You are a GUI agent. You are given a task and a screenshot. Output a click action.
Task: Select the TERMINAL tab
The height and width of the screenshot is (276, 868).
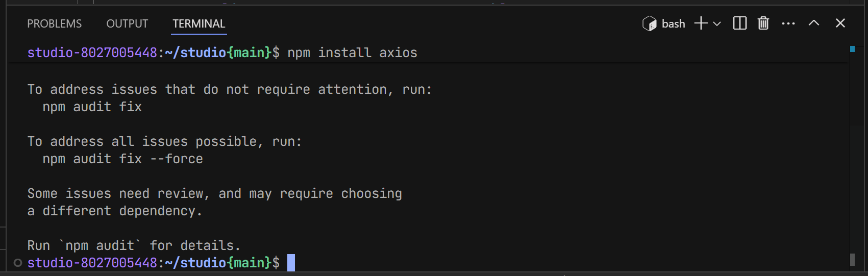coord(199,24)
